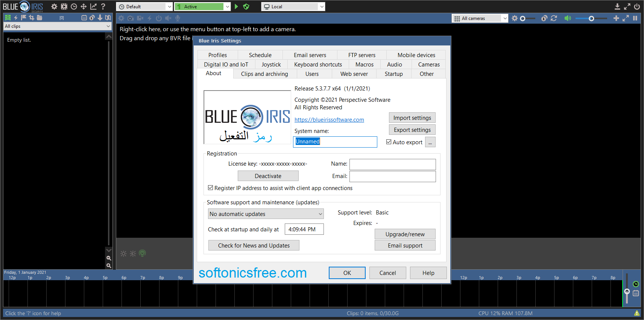Click the folder icon in clips toolbar
Image resolution: width=644 pixels, height=320 pixels.
(39, 18)
